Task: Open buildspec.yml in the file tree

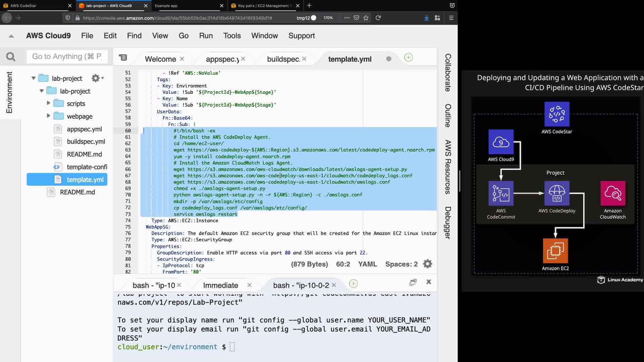Action: (x=86, y=141)
